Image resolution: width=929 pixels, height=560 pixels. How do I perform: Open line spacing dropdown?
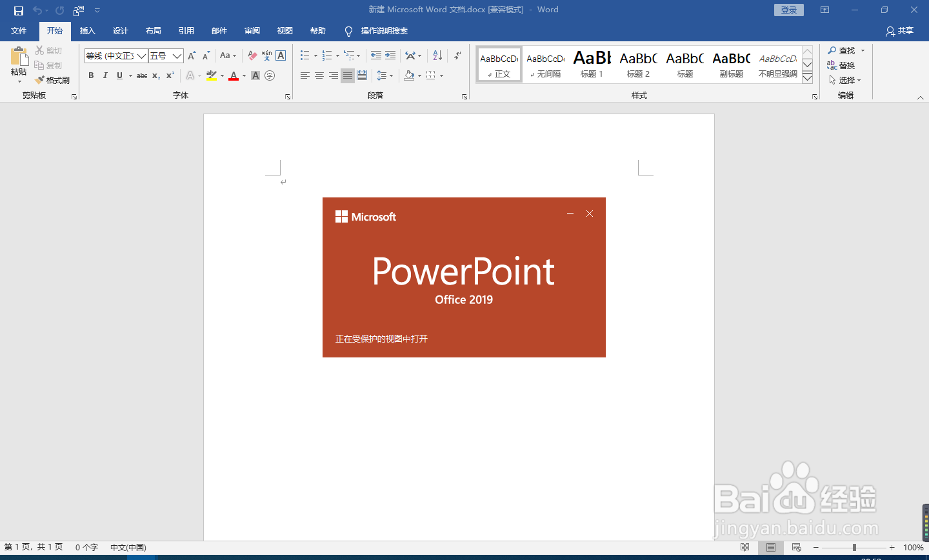tap(385, 75)
